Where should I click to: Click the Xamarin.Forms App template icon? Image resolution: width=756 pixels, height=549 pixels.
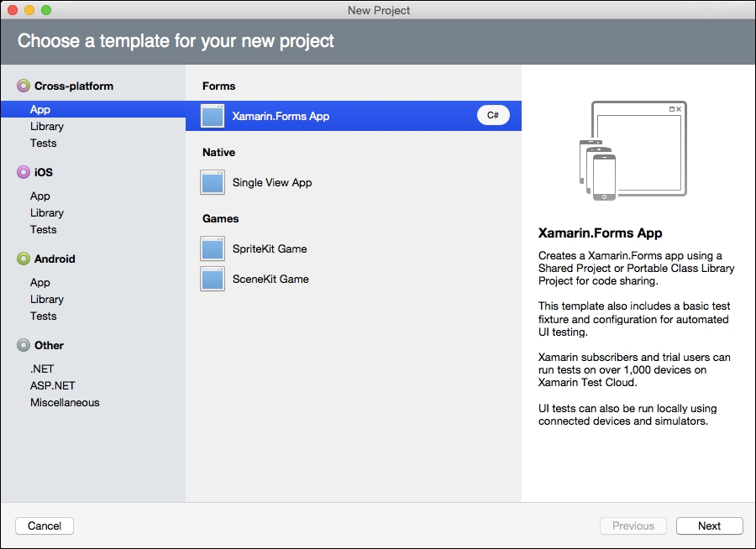213,116
